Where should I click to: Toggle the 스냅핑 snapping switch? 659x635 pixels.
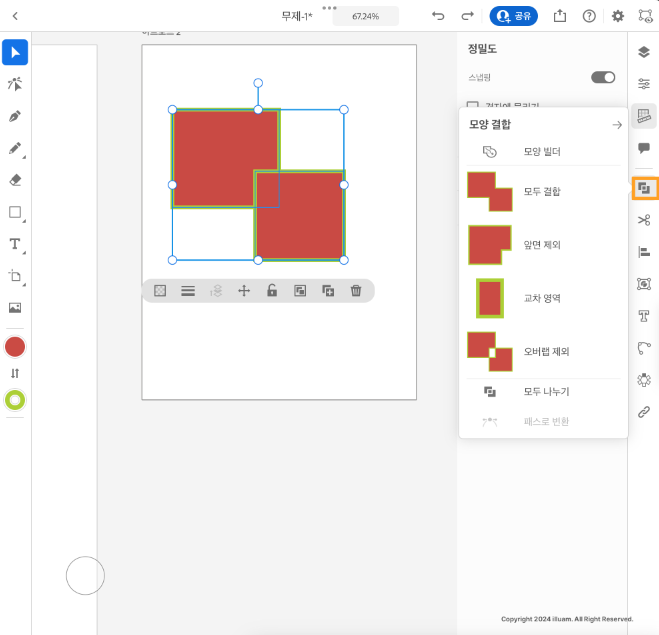pos(603,77)
